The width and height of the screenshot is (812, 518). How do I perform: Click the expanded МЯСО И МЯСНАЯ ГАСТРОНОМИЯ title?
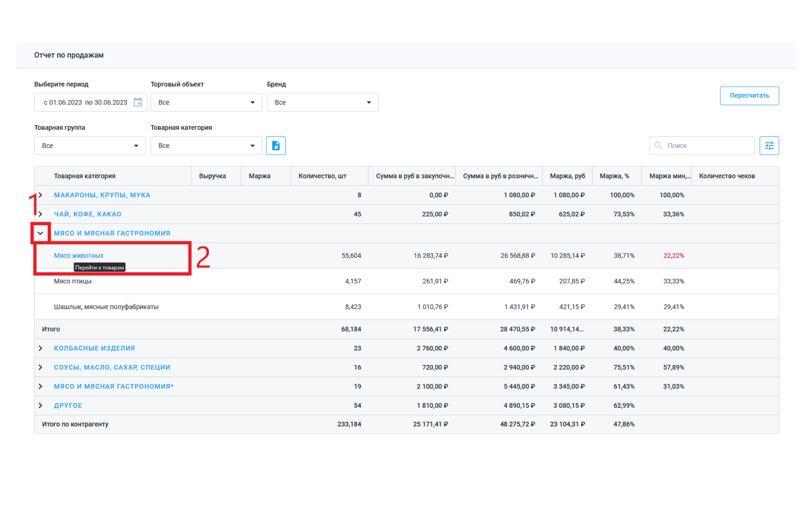point(112,233)
